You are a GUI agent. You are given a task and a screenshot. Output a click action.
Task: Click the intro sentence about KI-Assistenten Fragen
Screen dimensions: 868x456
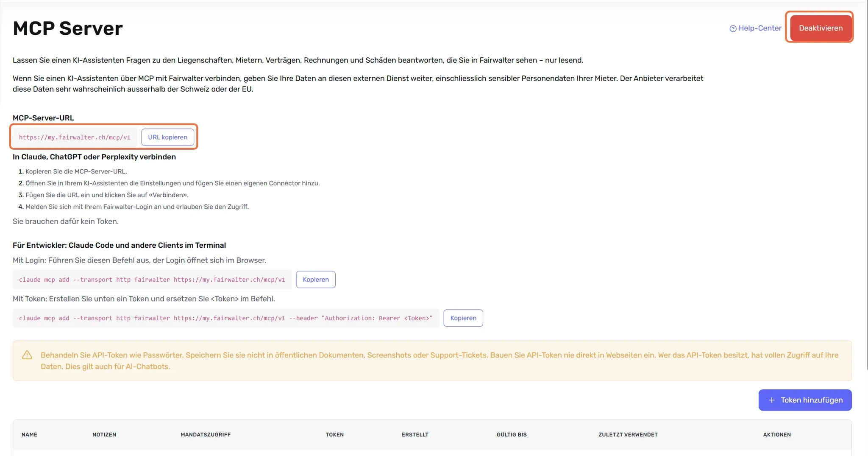tap(298, 60)
